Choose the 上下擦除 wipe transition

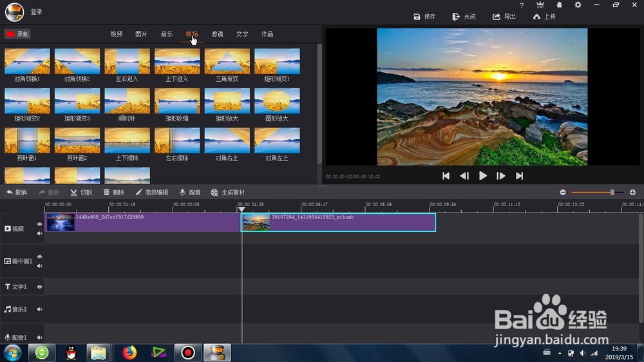[x=128, y=140]
